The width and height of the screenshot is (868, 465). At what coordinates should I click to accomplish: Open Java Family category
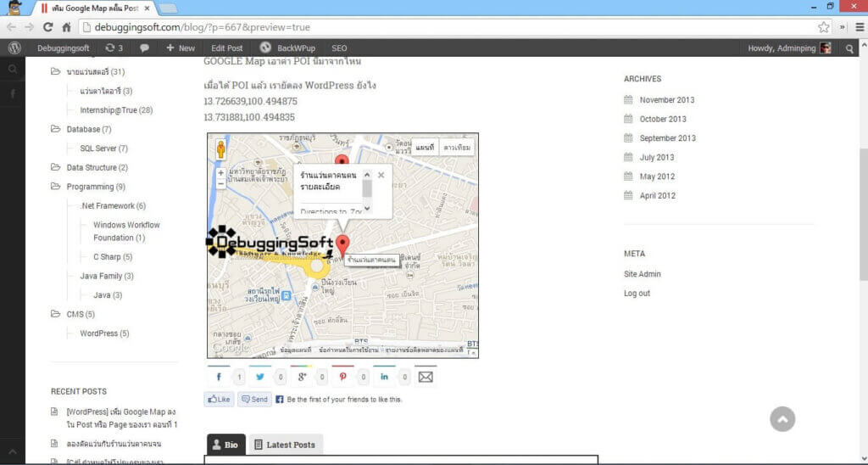pos(106,276)
